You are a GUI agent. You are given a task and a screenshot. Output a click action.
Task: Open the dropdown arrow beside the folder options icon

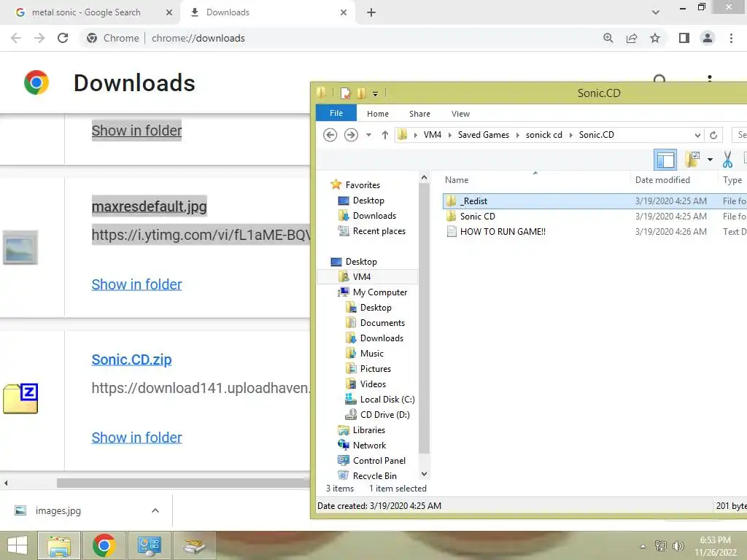click(x=710, y=160)
